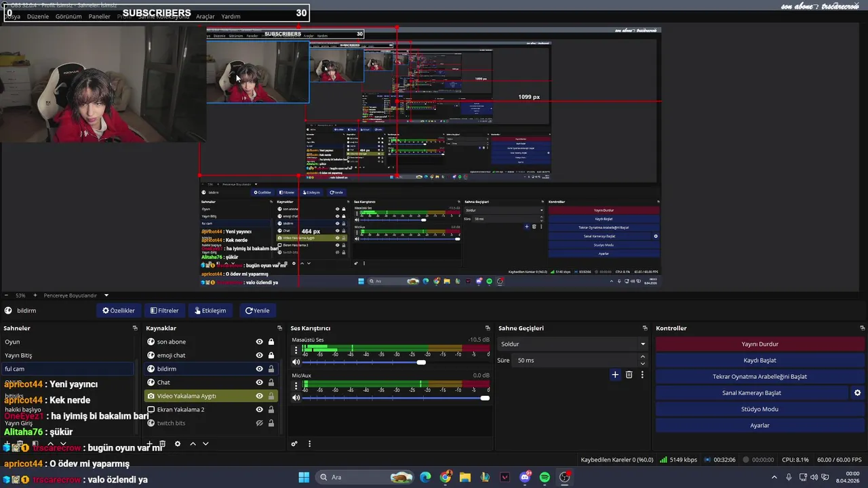The height and width of the screenshot is (488, 868).
Task: Toggle visibility of 'son abone' source
Action: 259,342
